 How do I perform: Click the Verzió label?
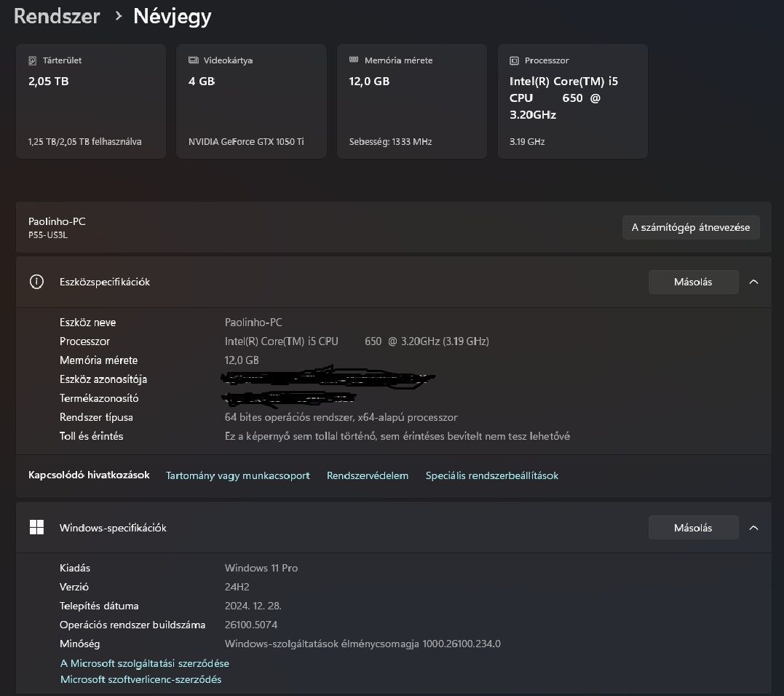coord(74,587)
